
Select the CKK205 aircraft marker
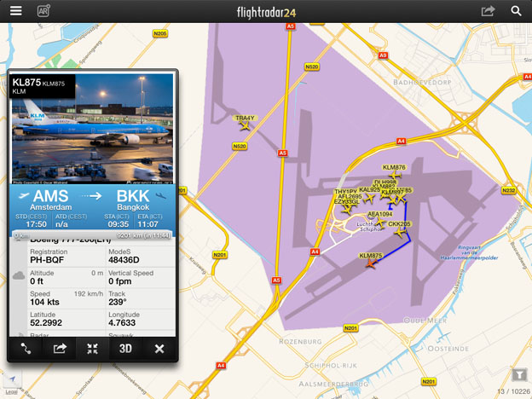point(401,233)
